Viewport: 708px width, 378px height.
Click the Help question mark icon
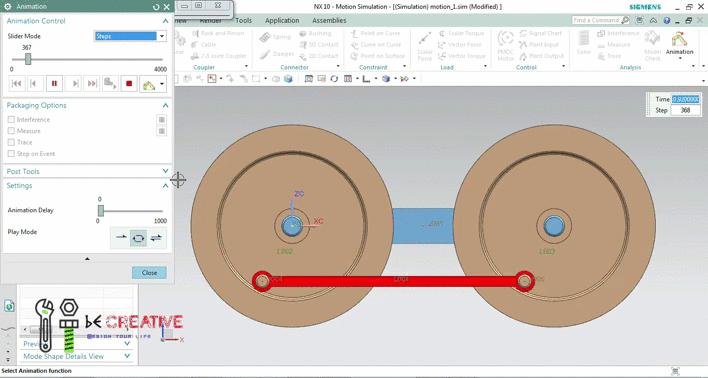click(667, 20)
